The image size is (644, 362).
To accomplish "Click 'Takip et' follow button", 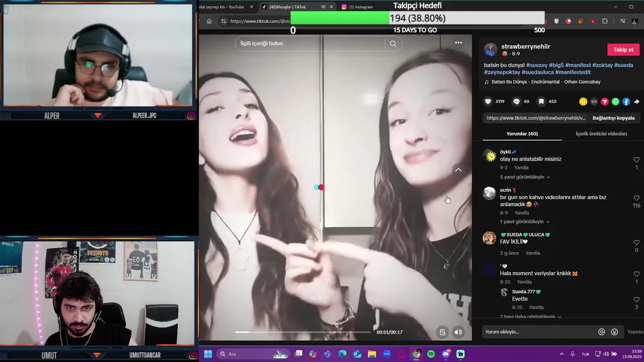I will pos(623,49).
